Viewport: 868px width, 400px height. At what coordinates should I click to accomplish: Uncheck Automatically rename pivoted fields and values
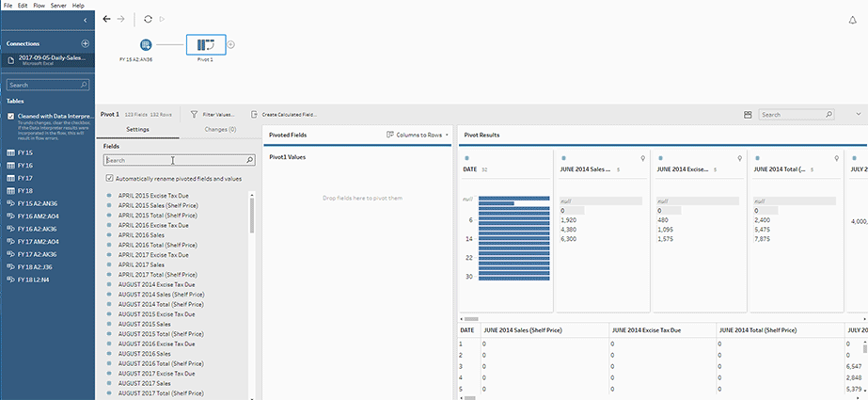110,178
